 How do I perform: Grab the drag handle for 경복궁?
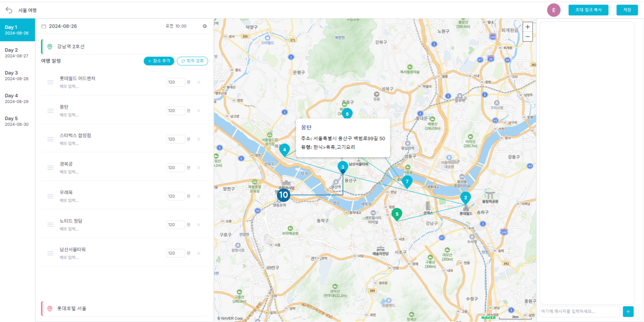pos(50,168)
